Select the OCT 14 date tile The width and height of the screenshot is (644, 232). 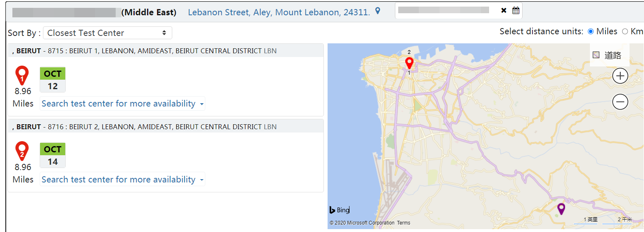coord(52,155)
